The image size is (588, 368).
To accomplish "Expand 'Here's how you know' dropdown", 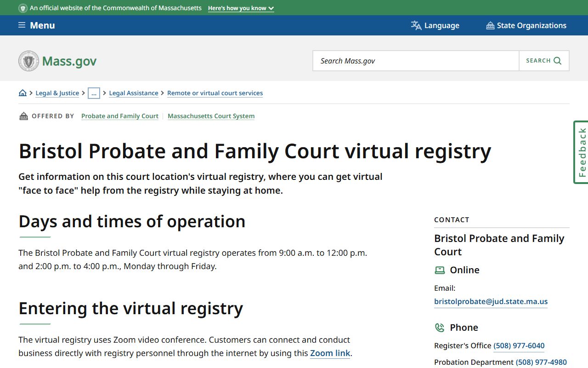I will click(x=241, y=8).
